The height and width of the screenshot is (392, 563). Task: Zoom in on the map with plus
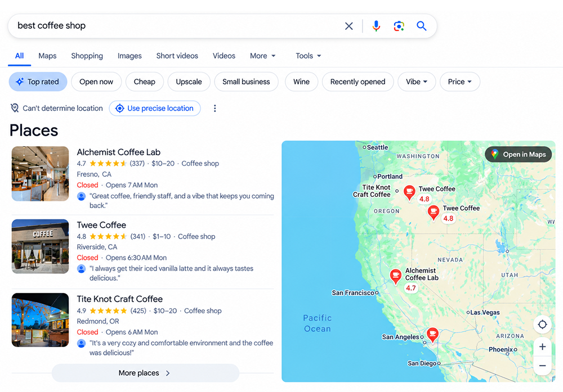click(x=542, y=347)
